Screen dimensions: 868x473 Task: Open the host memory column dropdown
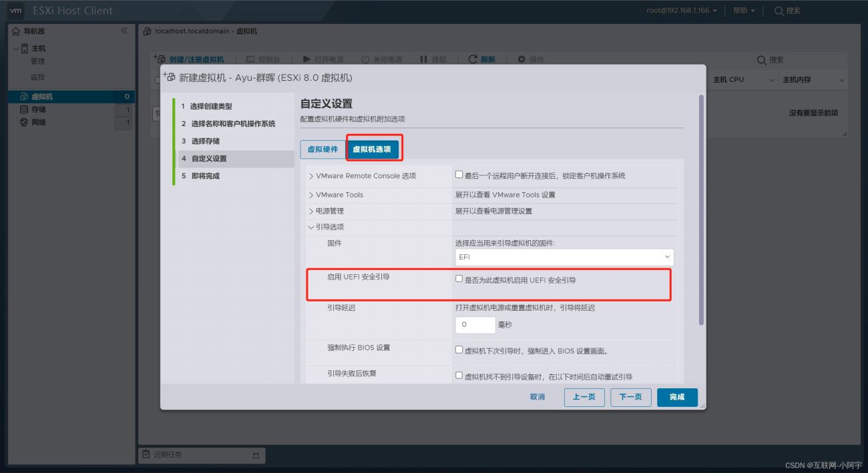point(842,79)
